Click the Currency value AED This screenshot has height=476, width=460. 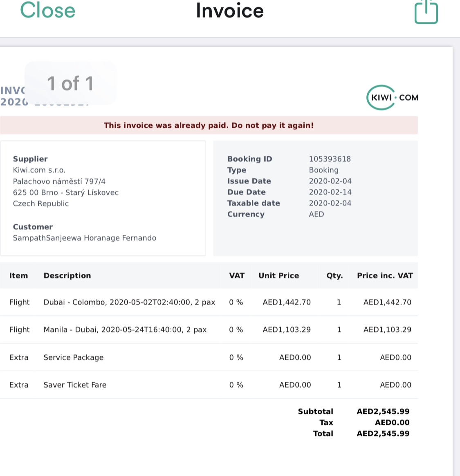(316, 214)
